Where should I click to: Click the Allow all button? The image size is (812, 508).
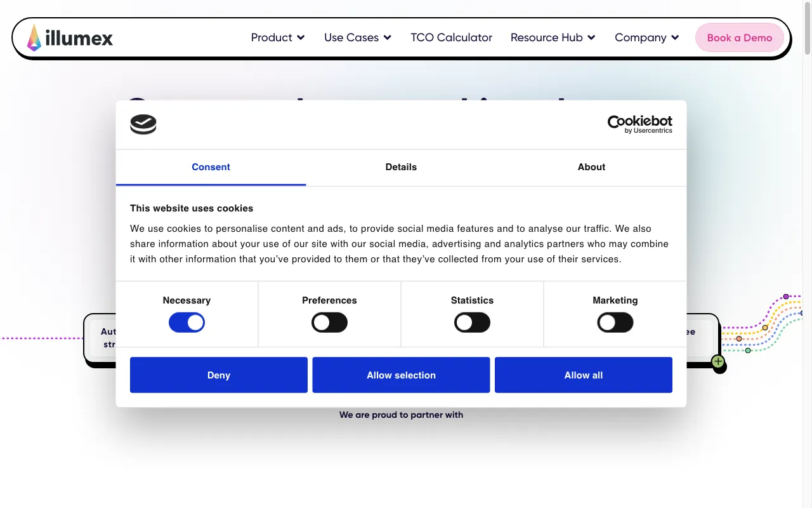[584, 375]
